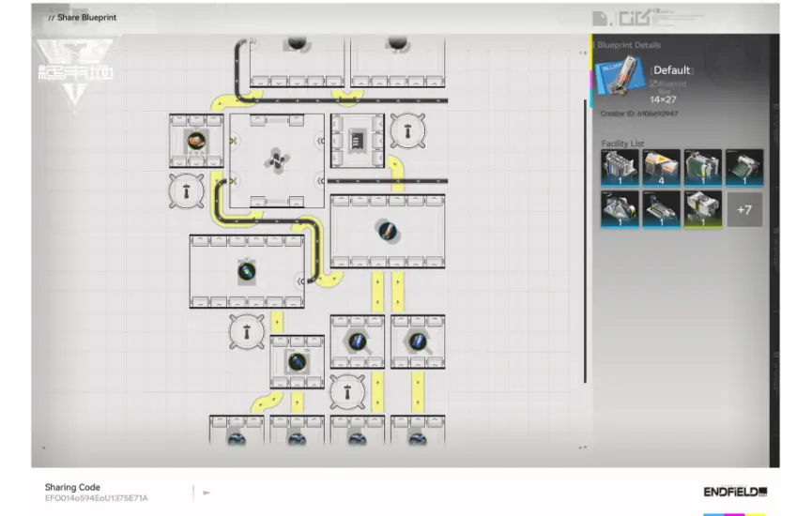This screenshot has width=812, height=516.
Task: Click the arrow icon beside the Sharing Code
Action: 207,493
